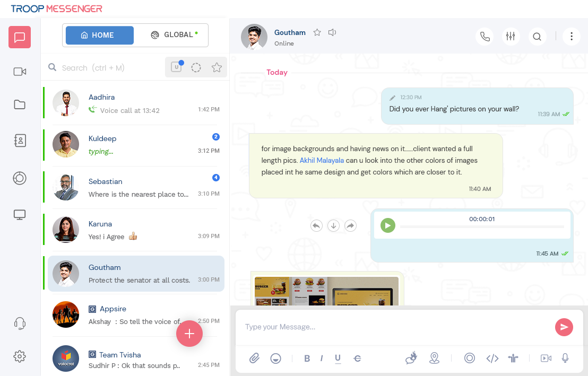
Task: Mute notifications via the speaker icon near Goutham
Action: (332, 32)
